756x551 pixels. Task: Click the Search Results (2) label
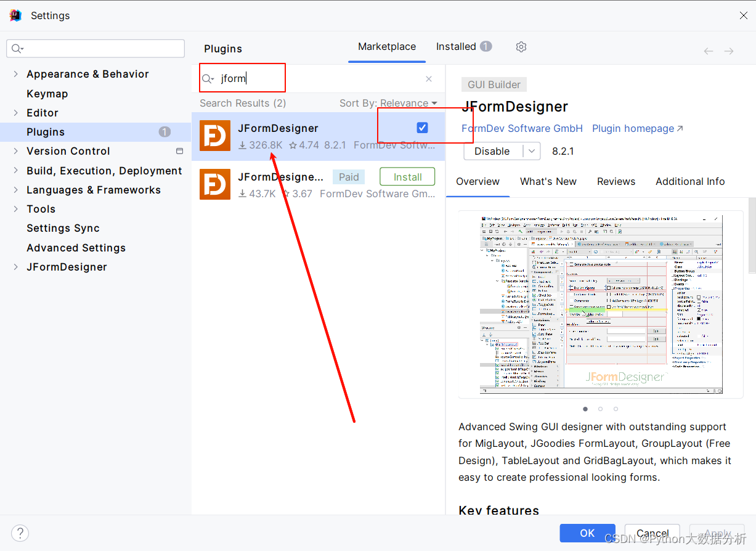[243, 103]
